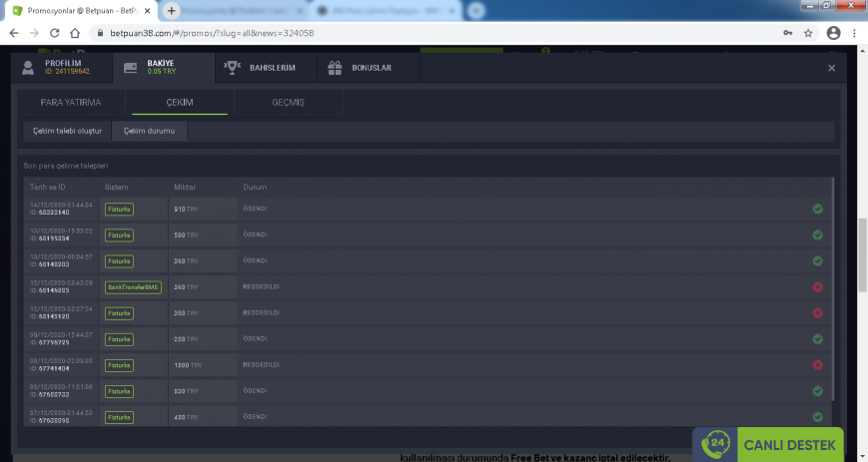
Task: Click the page vertical scrollbar thumb
Action: (x=862, y=254)
